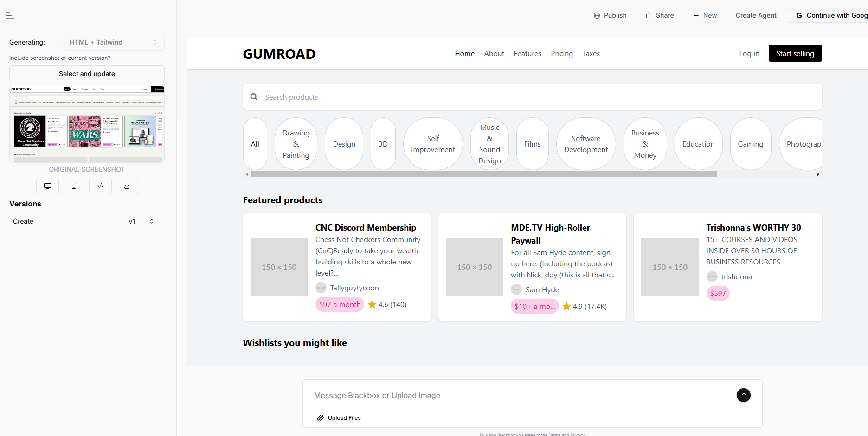Open Trishonna's WORTHY 30 title

tap(754, 228)
